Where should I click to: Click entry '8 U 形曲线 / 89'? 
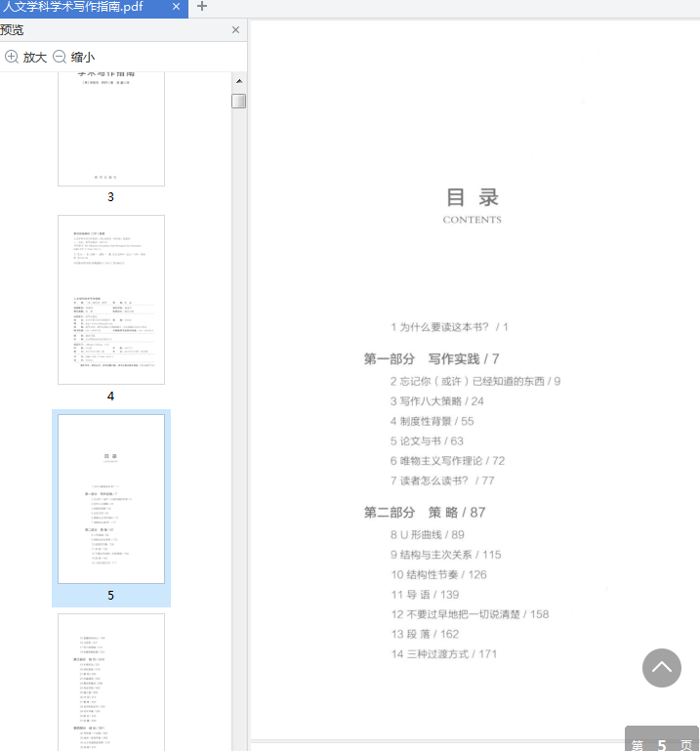pos(427,535)
